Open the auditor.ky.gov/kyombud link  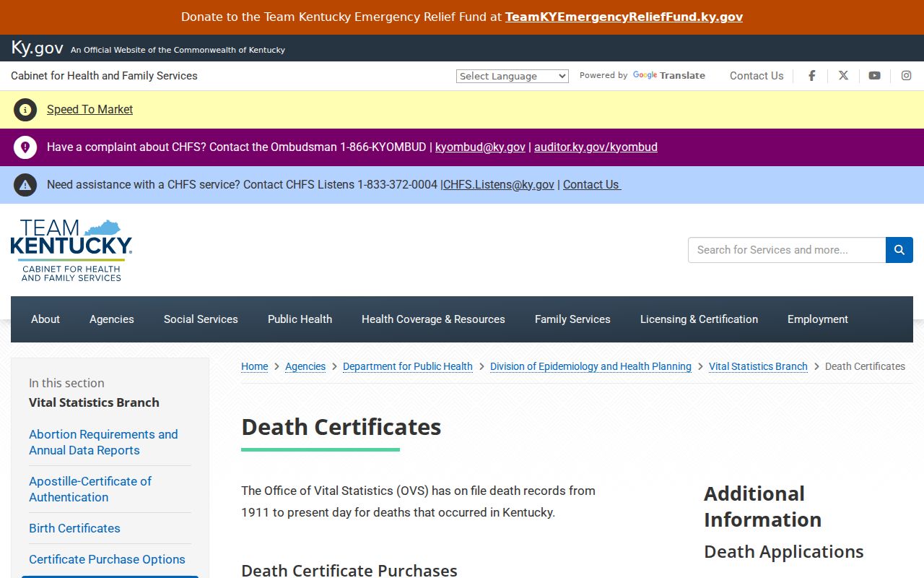pos(596,147)
